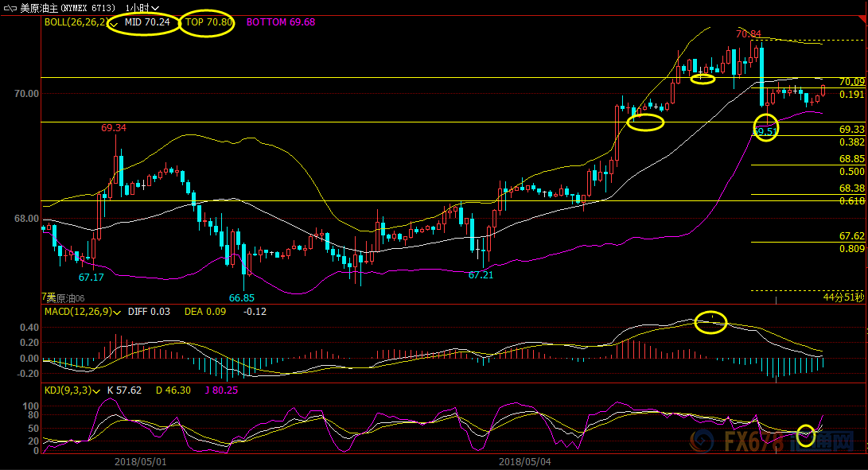Screen dimensions: 868x470
Task: Click the 美原油主 (NYMEX 6713) contract title
Action: 68,8
